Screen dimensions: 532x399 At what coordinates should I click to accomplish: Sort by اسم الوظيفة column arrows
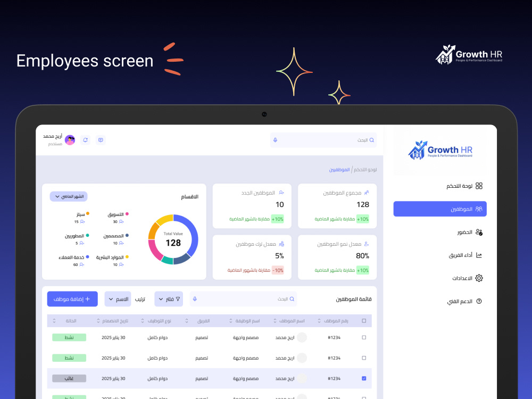pyautogui.click(x=231, y=321)
